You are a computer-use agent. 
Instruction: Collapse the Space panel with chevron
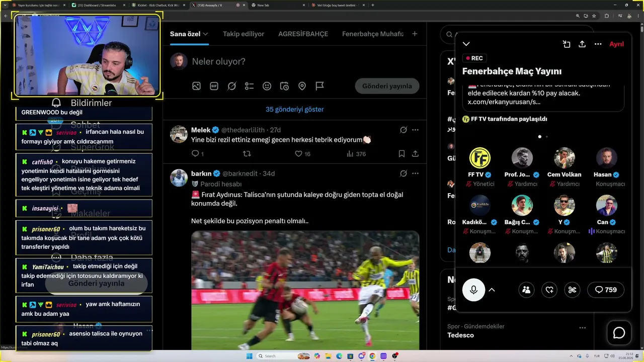click(466, 44)
